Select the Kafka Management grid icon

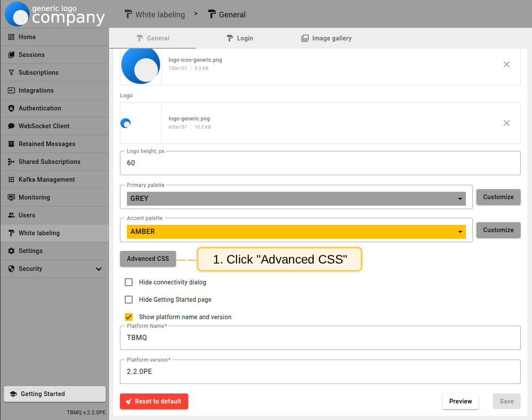[x=11, y=180]
